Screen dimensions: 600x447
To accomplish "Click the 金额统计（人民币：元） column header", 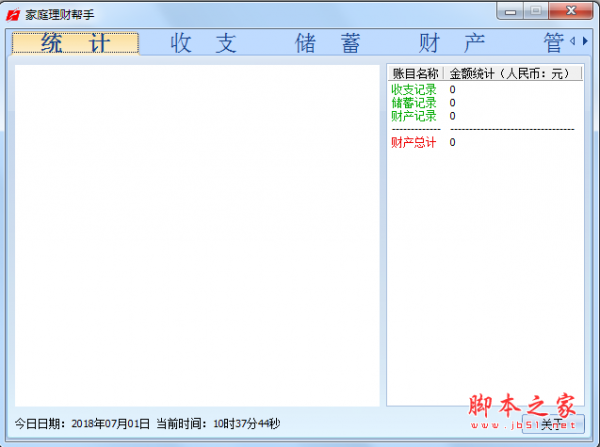I will (x=512, y=73).
